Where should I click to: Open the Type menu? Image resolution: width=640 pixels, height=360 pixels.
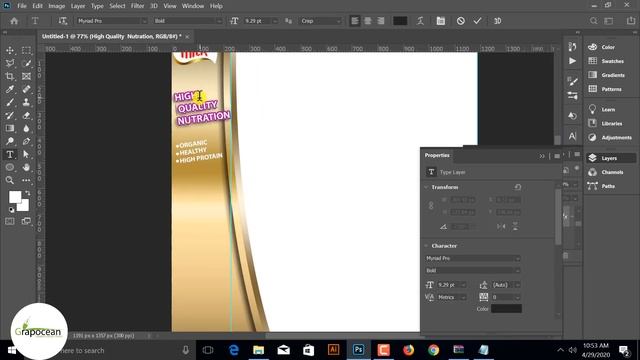pos(97,6)
